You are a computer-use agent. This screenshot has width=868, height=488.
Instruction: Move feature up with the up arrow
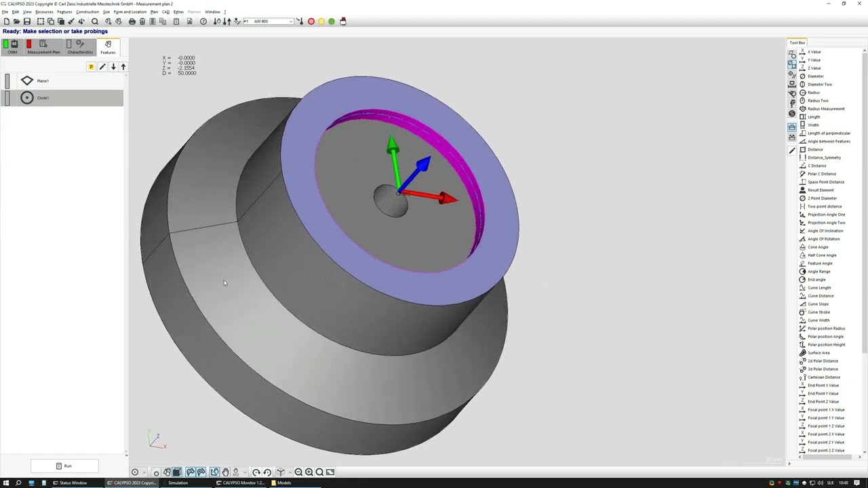(123, 66)
